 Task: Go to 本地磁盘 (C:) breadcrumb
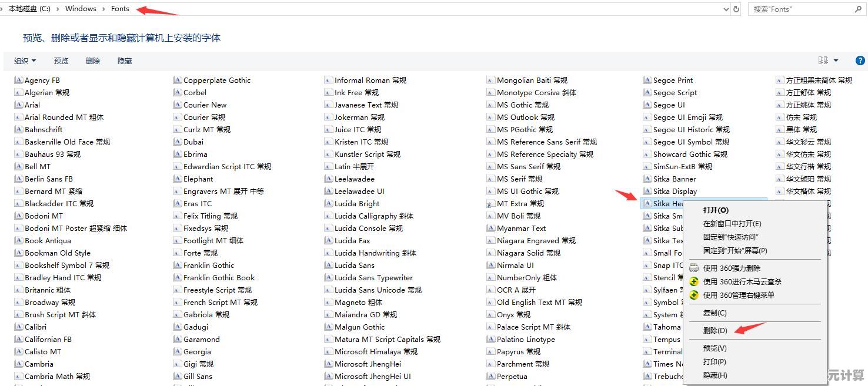[29, 9]
